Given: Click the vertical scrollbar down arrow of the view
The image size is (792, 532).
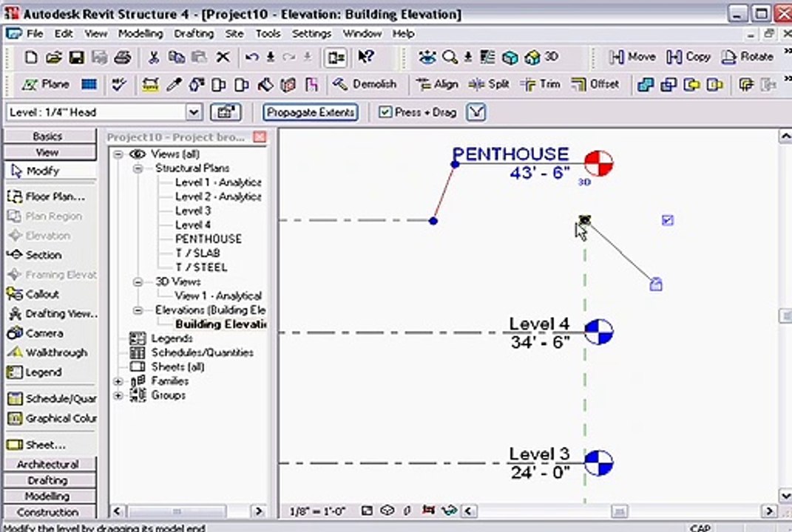Looking at the screenshot, I should pos(785,495).
